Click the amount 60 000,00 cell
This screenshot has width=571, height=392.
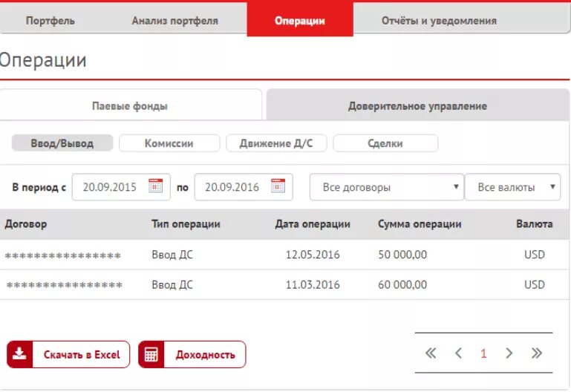point(402,284)
